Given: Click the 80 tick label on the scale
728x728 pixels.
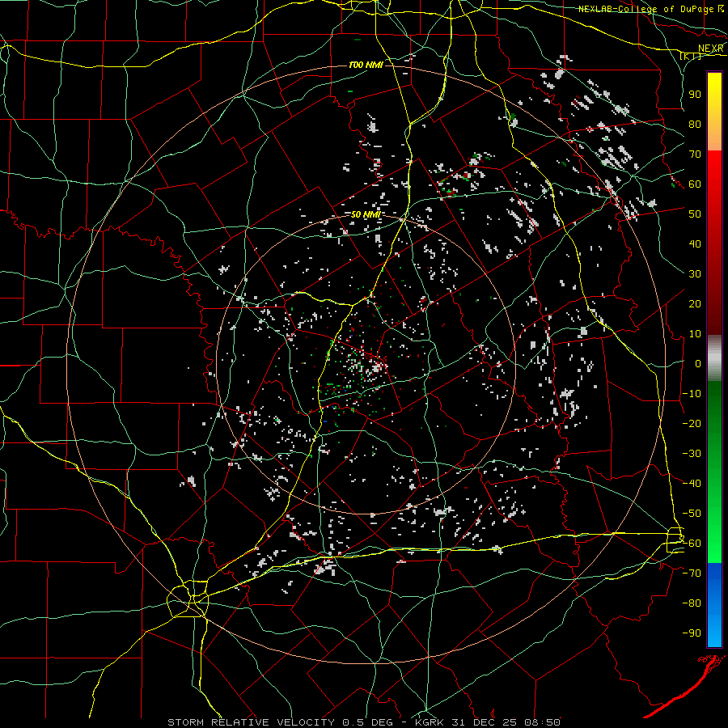Looking at the screenshot, I should point(695,124).
